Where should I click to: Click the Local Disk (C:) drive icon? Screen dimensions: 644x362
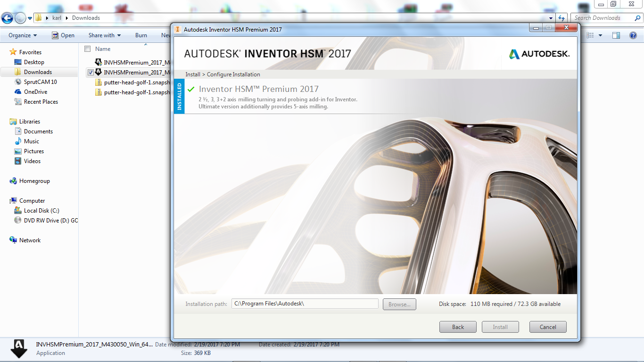pyautogui.click(x=17, y=210)
